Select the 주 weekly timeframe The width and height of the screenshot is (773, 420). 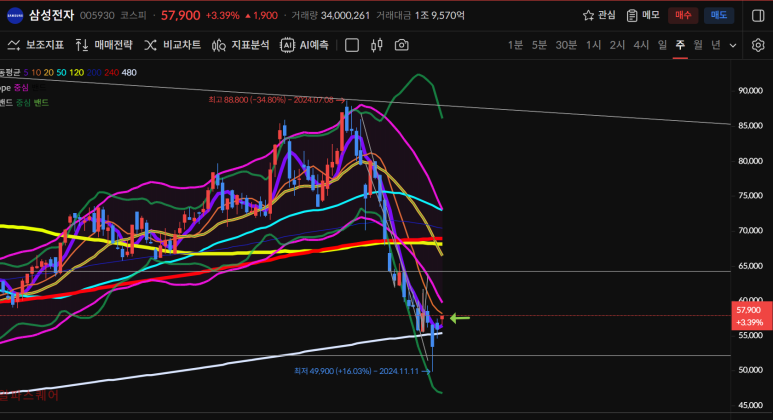tap(680, 45)
